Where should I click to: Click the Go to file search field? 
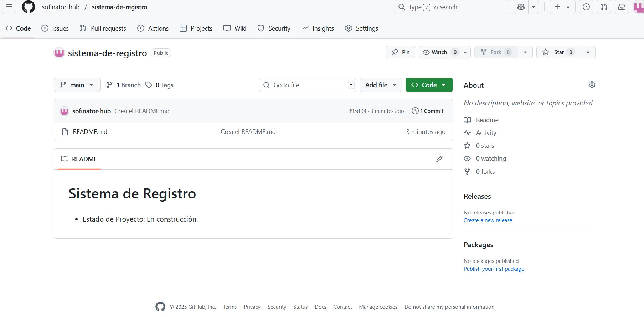point(308,85)
